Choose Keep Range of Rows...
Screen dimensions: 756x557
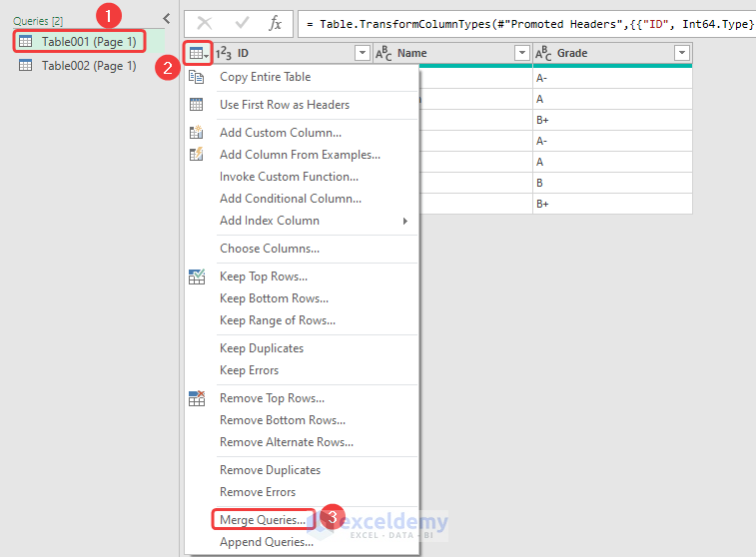pyautogui.click(x=278, y=320)
